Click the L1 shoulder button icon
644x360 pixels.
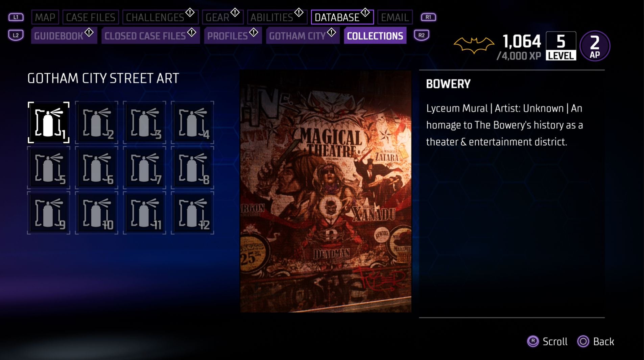coord(16,17)
